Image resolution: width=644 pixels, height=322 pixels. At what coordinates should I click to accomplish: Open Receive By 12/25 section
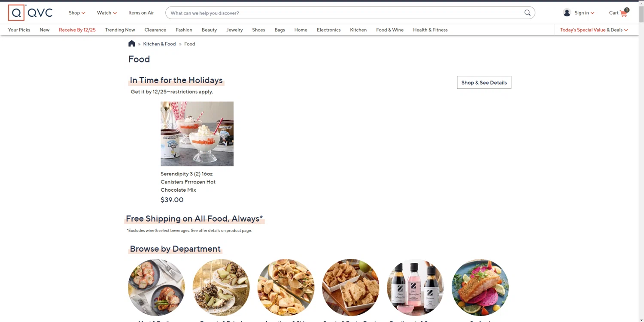77,30
